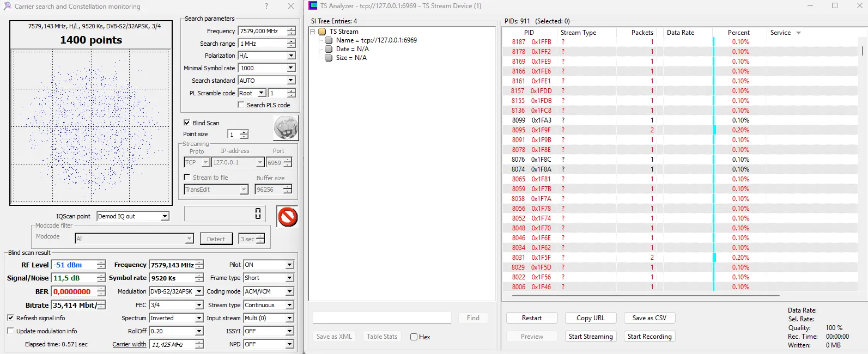Screen dimensions: 868x354
Task: Click the TS Analyzer app icon in title bar
Action: [313, 6]
